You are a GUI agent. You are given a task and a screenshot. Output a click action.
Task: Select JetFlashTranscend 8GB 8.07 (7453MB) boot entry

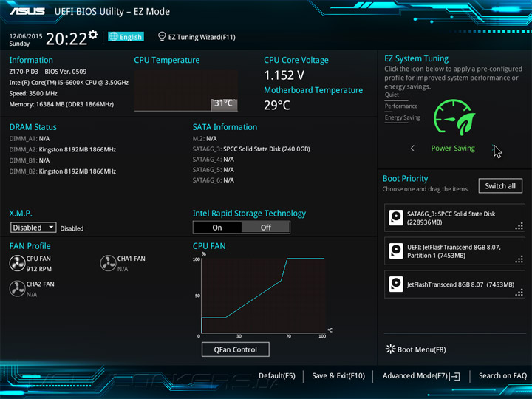[454, 284]
